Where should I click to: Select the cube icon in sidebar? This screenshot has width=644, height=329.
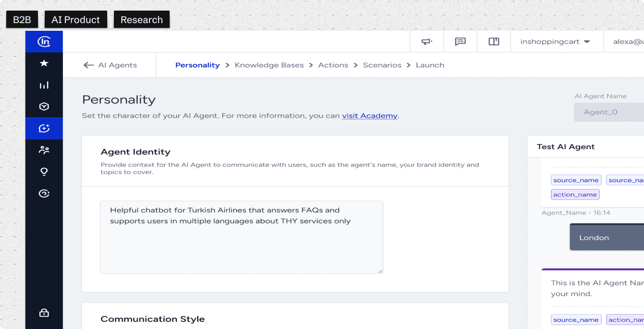[44, 107]
